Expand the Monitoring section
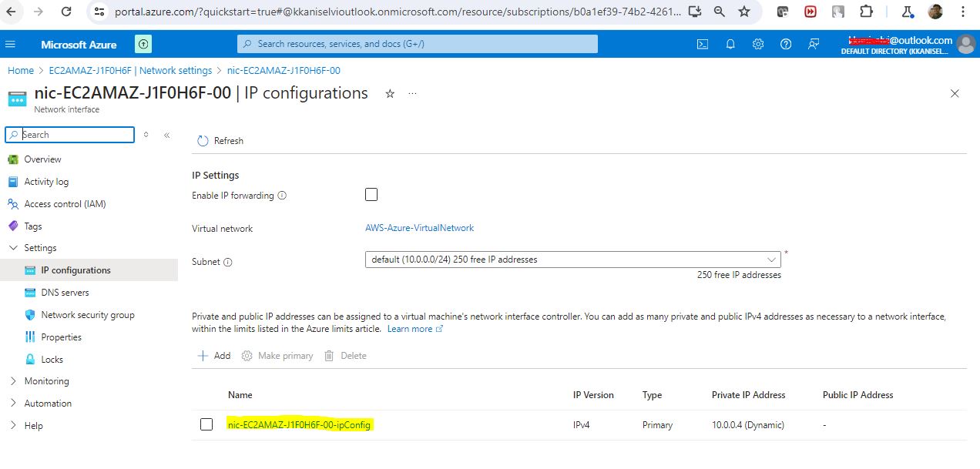980x469 pixels. pyautogui.click(x=13, y=381)
